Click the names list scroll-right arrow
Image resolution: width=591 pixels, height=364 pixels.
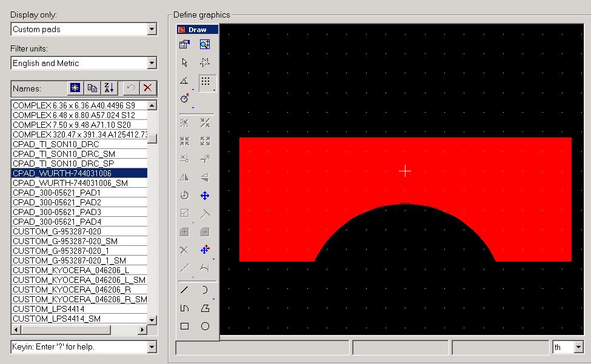[142, 329]
